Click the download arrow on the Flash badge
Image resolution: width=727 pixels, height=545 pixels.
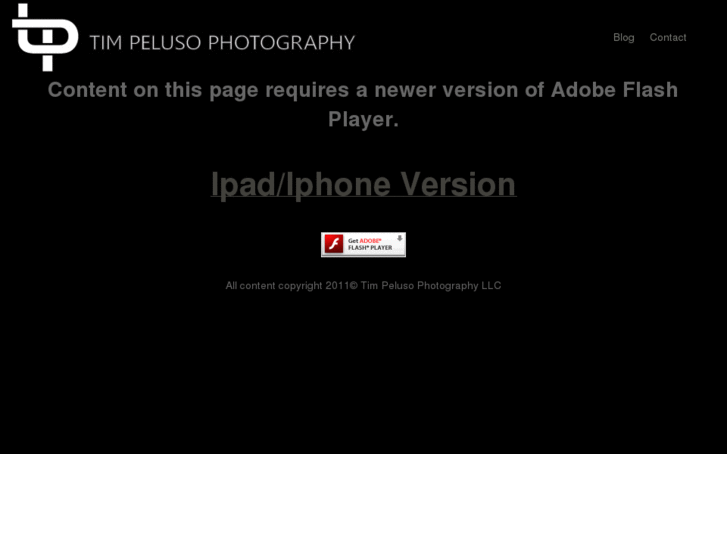(x=399, y=238)
